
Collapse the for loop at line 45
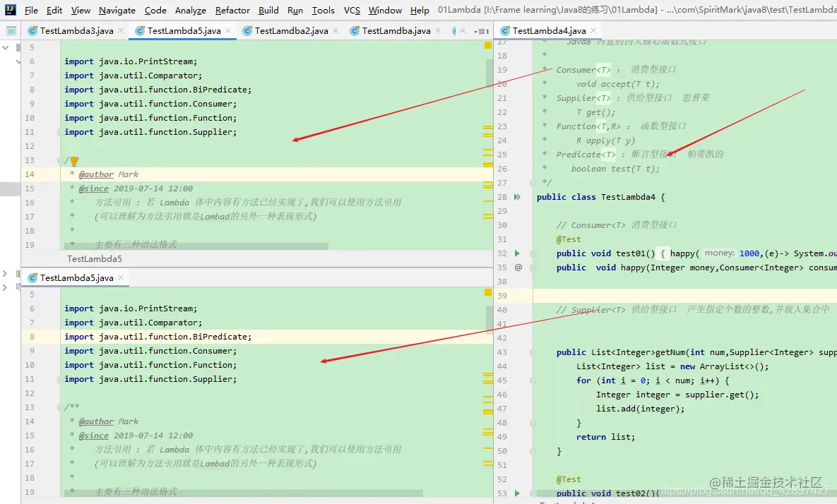[x=532, y=380]
